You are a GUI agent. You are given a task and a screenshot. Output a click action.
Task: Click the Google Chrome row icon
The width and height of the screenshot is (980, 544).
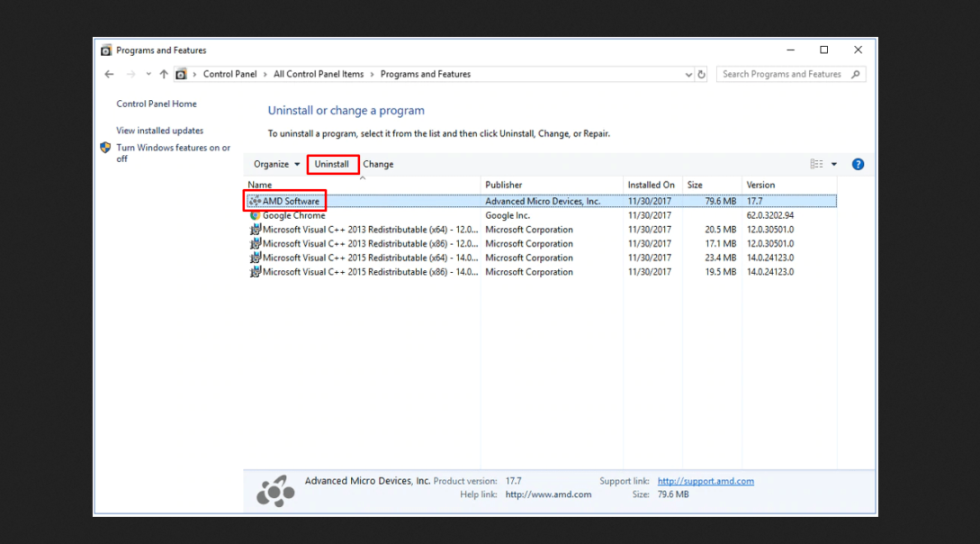(x=255, y=216)
